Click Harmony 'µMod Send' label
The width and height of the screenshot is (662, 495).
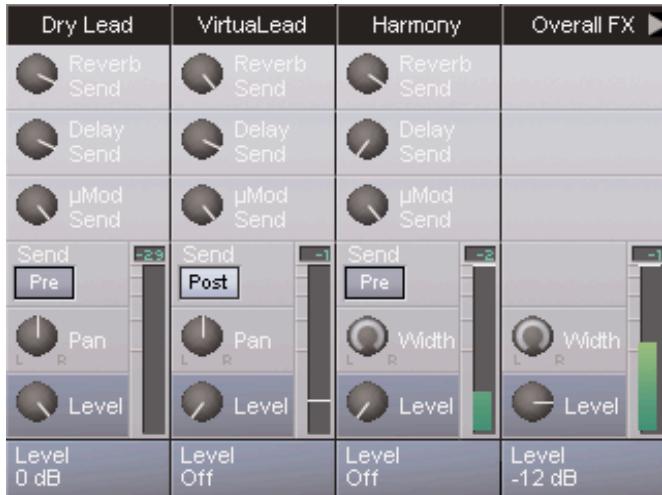[426, 208]
